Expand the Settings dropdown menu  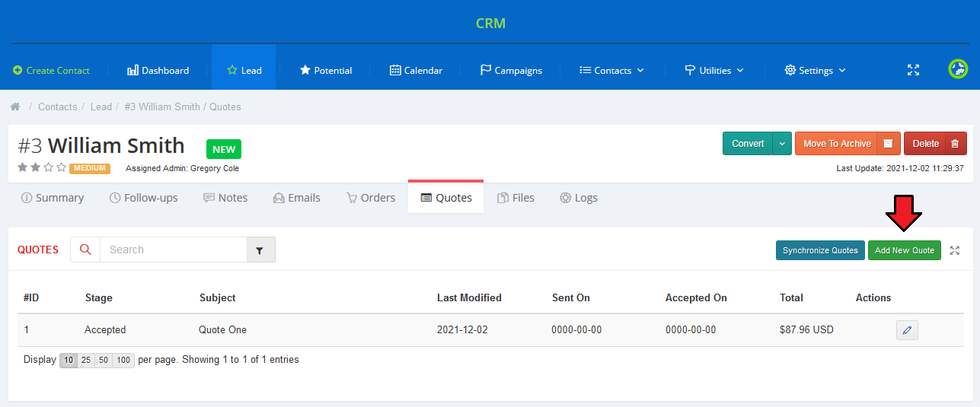pyautogui.click(x=815, y=71)
